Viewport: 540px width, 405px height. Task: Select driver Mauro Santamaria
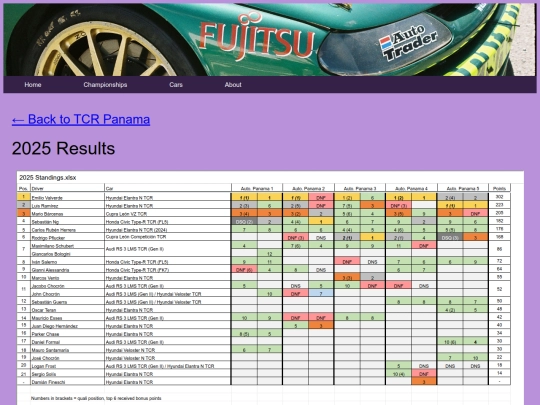tap(50, 350)
